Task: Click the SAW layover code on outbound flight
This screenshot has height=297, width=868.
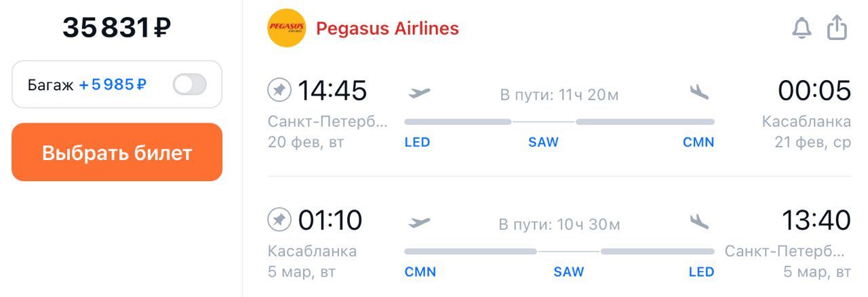Action: (x=543, y=142)
